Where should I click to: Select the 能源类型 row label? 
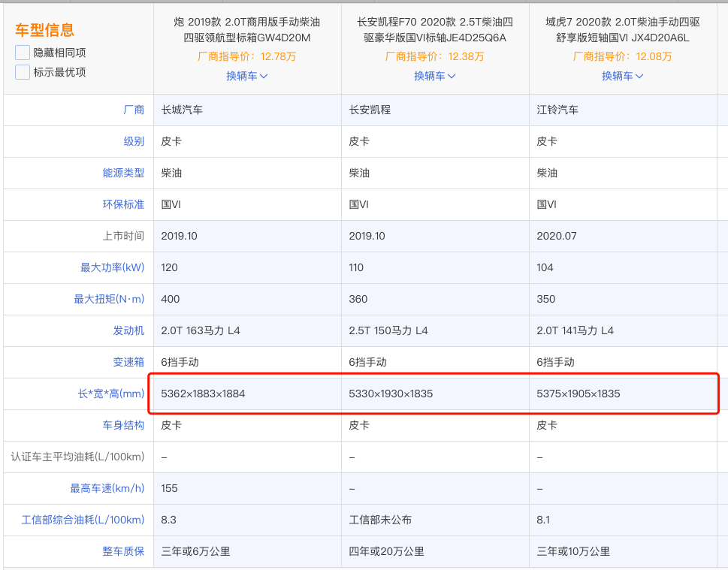123,173
